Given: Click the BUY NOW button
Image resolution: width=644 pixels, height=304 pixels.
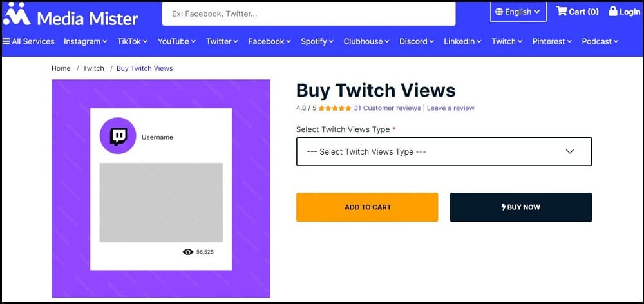Looking at the screenshot, I should pos(521,207).
